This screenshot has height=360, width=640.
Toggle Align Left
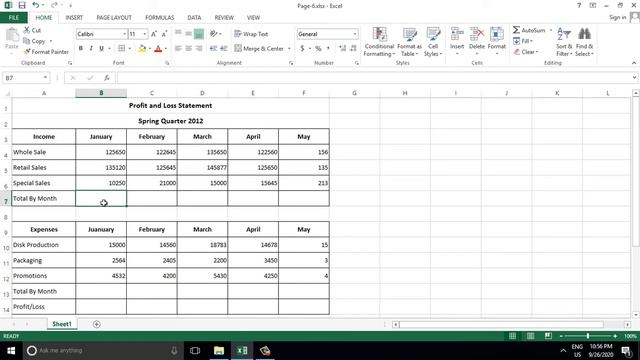(178, 49)
